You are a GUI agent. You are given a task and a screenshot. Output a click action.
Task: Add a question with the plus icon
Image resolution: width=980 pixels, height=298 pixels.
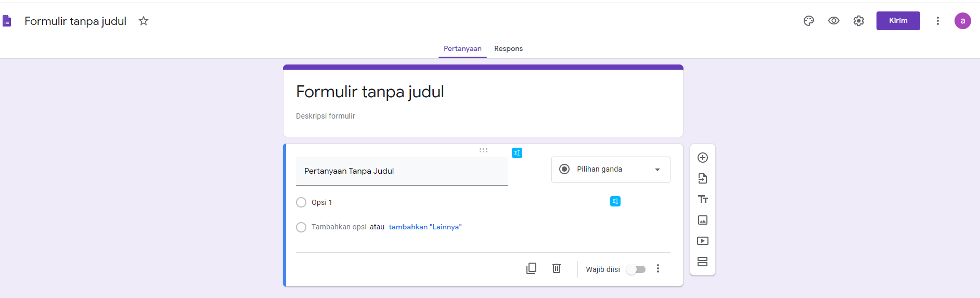coord(703,158)
